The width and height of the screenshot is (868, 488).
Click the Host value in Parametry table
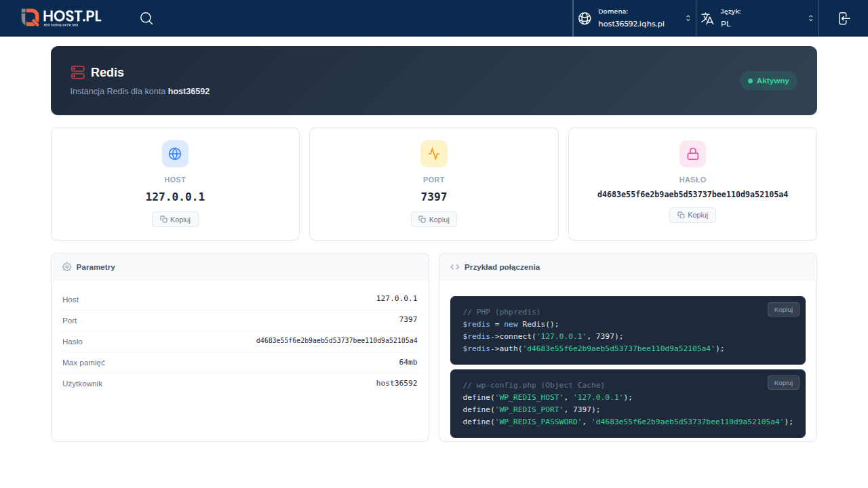(x=397, y=299)
